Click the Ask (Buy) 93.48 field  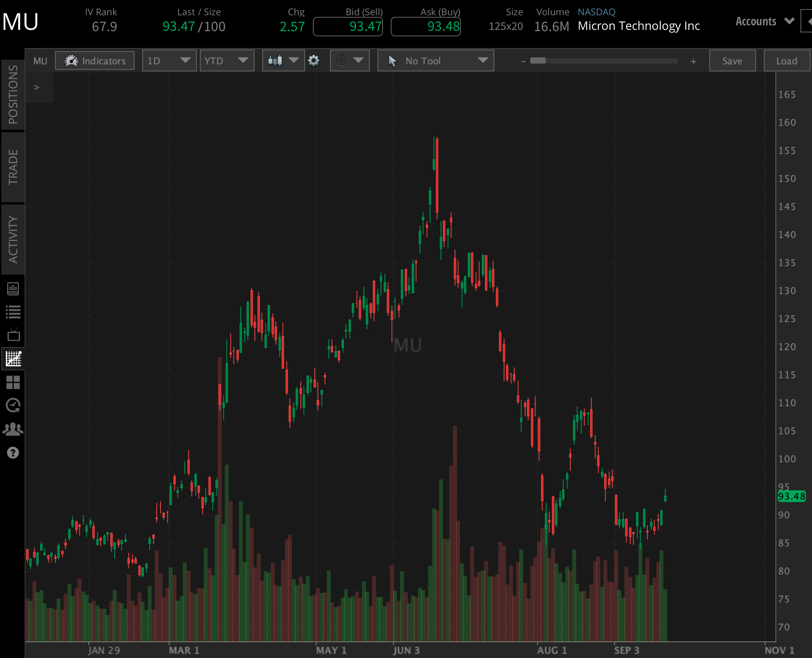pos(425,27)
